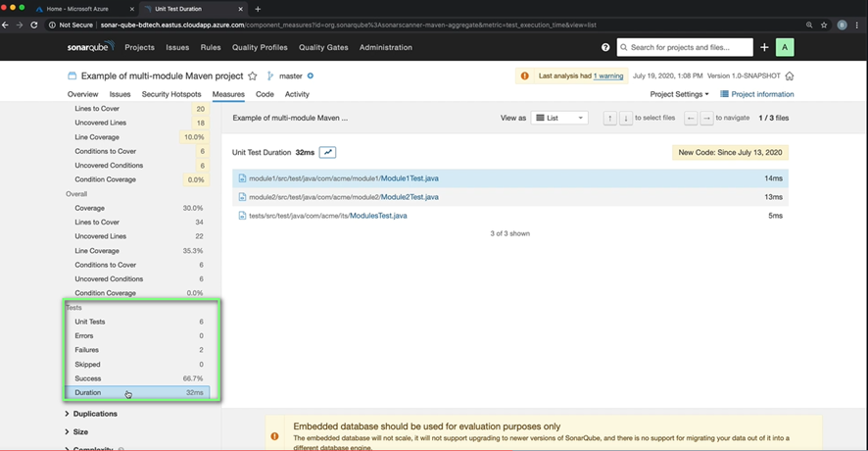Viewport: 868px width, 451px height.
Task: Open Administration menu
Action: pyautogui.click(x=386, y=47)
